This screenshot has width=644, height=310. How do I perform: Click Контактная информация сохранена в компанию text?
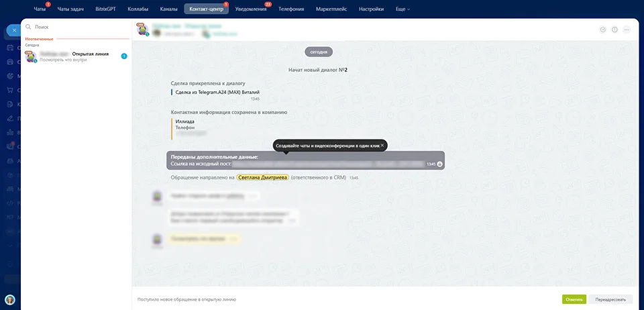(229, 112)
